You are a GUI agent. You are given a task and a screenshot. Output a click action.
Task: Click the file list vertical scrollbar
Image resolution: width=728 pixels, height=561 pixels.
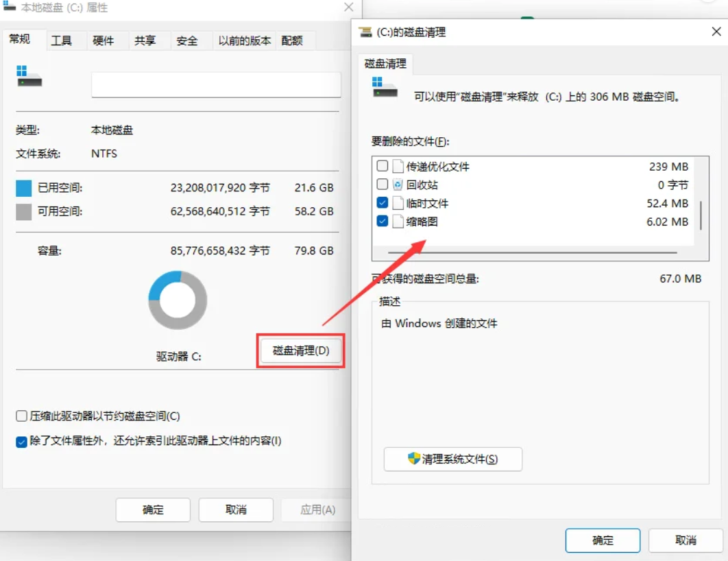700,215
